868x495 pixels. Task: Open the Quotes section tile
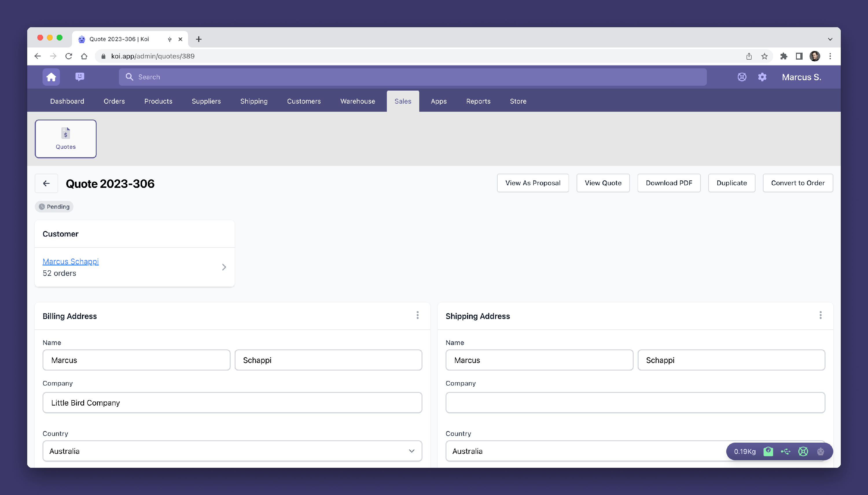(x=66, y=139)
